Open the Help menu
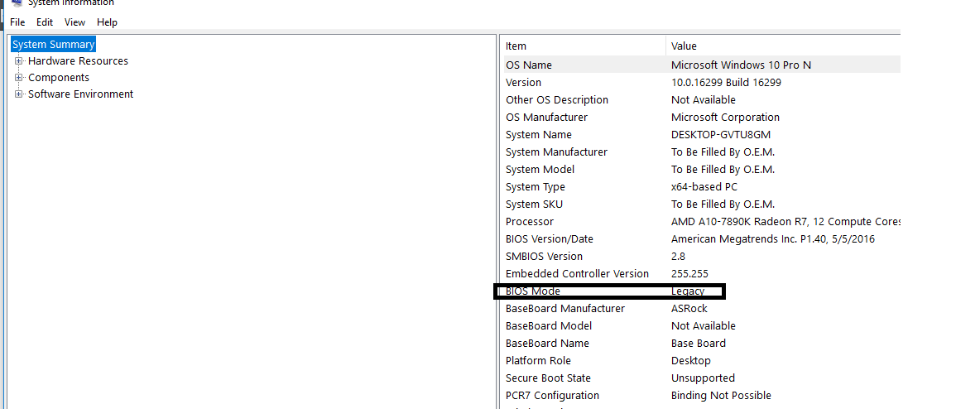This screenshot has width=980, height=409. 107,22
